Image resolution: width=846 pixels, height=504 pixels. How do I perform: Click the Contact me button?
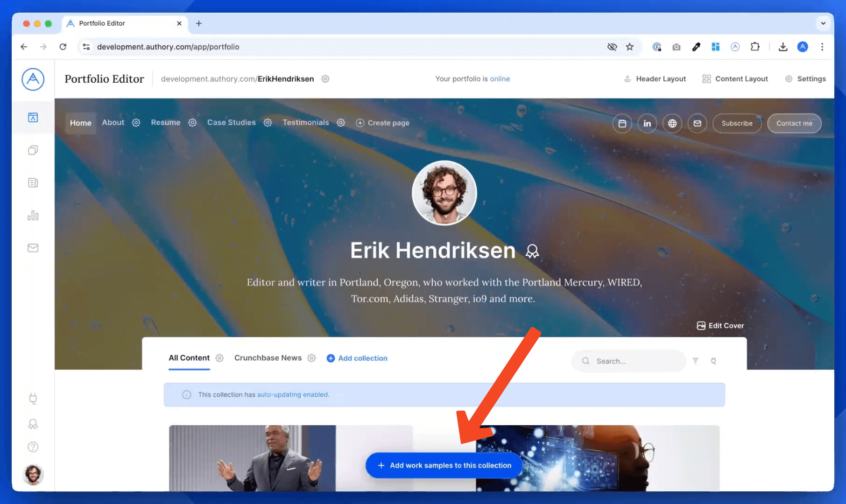[794, 123]
